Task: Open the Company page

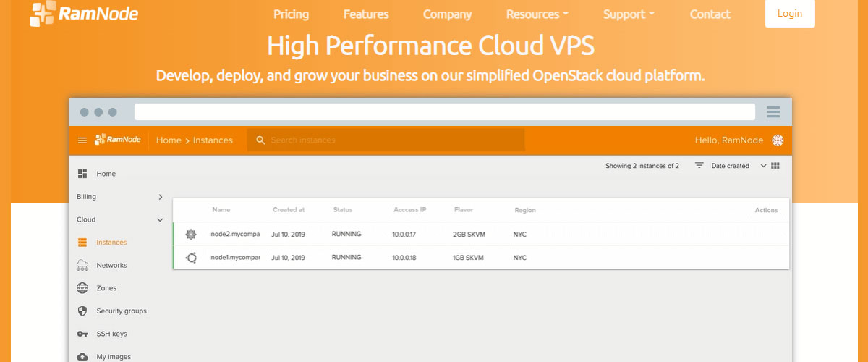Action: pyautogui.click(x=447, y=14)
